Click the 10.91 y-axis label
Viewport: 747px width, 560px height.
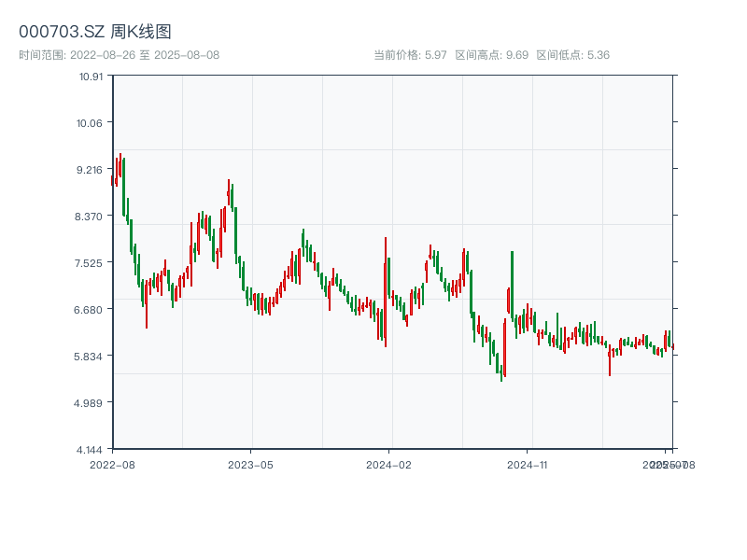click(91, 76)
